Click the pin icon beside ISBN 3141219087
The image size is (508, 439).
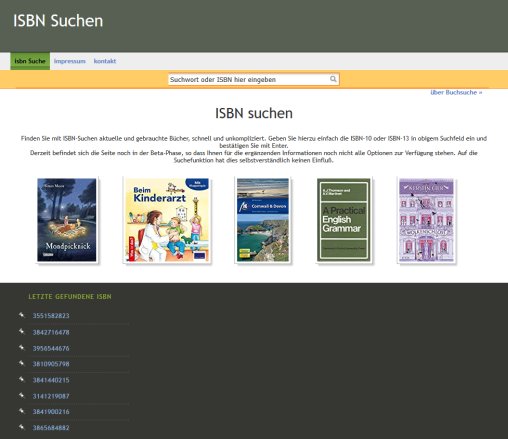point(22,396)
